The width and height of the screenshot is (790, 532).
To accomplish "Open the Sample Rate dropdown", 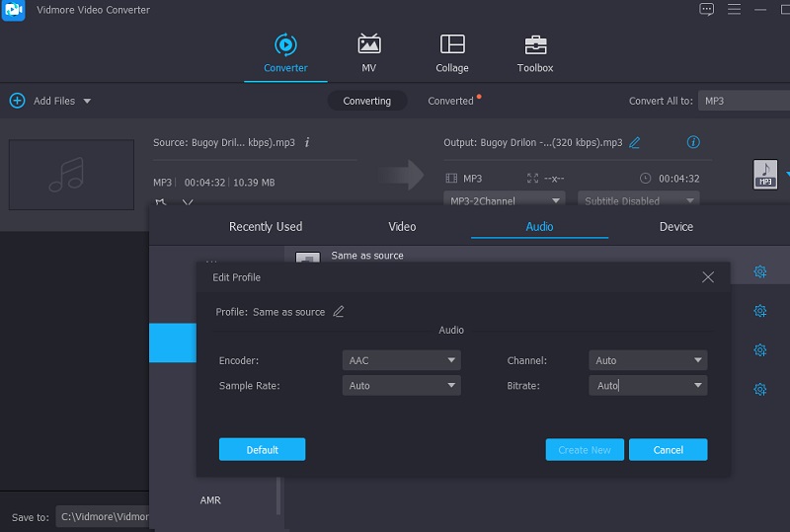I will tap(402, 385).
